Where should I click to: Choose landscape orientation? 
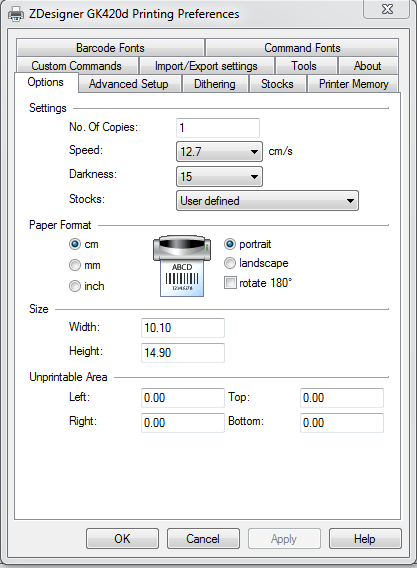pyautogui.click(x=230, y=263)
